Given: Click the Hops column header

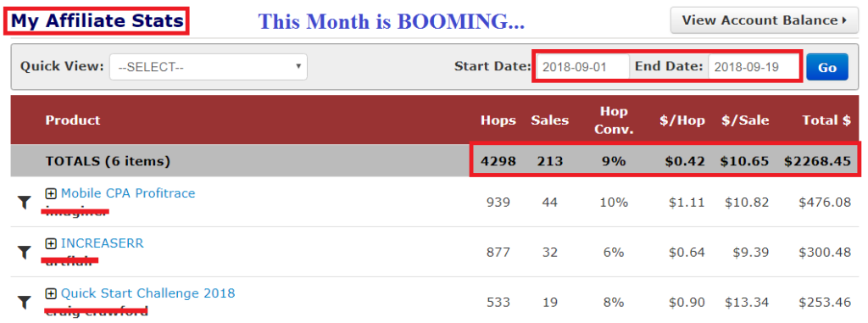Looking at the screenshot, I should pos(498,120).
